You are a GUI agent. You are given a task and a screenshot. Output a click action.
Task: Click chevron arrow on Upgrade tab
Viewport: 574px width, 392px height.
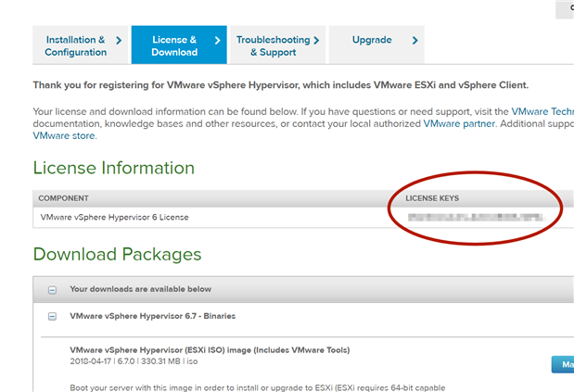point(415,40)
